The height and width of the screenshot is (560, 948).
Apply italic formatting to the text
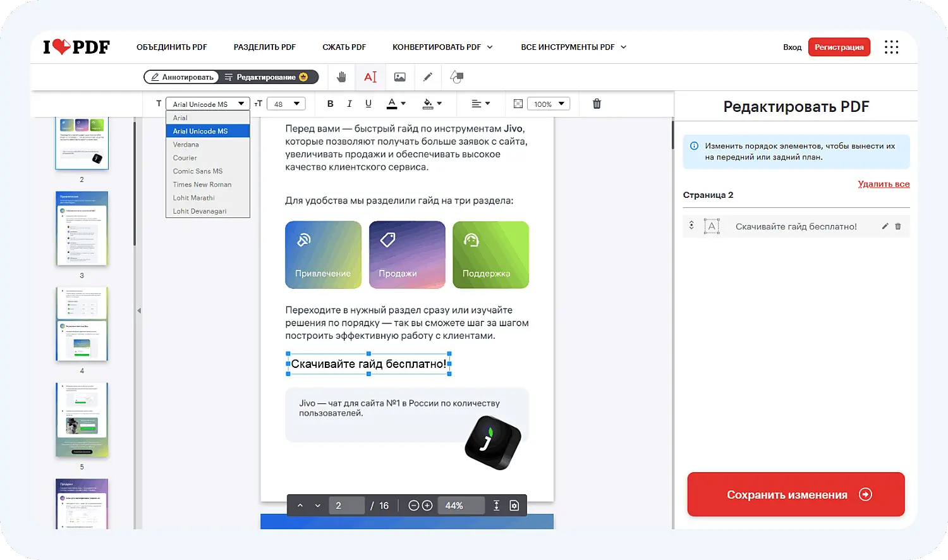tap(349, 104)
